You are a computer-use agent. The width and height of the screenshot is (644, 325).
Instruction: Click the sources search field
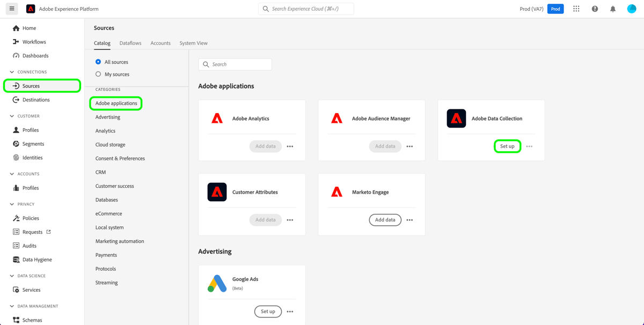tap(235, 64)
